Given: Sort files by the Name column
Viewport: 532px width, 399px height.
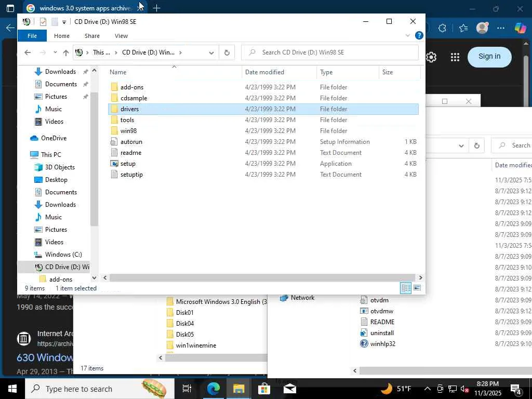Looking at the screenshot, I should [x=118, y=72].
